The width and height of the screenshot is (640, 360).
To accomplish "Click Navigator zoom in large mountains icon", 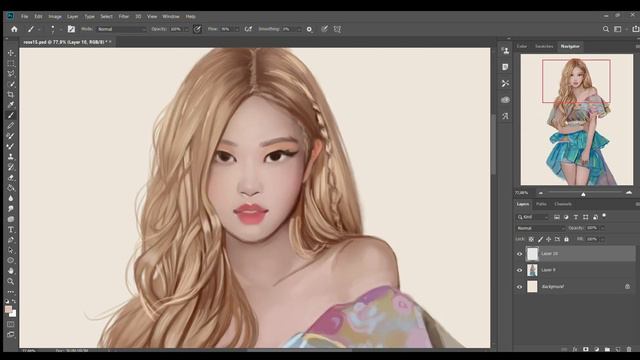I will click(629, 193).
